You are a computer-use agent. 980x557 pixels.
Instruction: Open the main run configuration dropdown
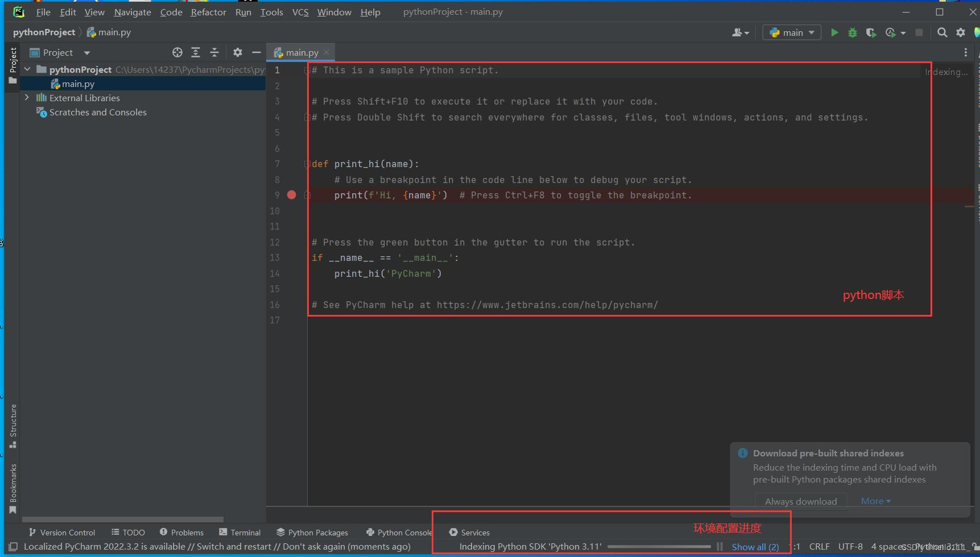click(792, 32)
